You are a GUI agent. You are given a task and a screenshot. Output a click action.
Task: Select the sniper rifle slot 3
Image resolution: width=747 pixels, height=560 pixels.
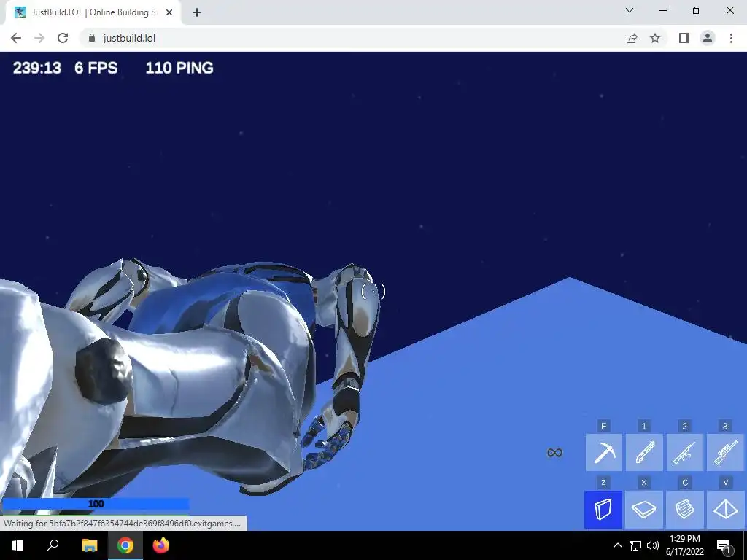(x=725, y=452)
